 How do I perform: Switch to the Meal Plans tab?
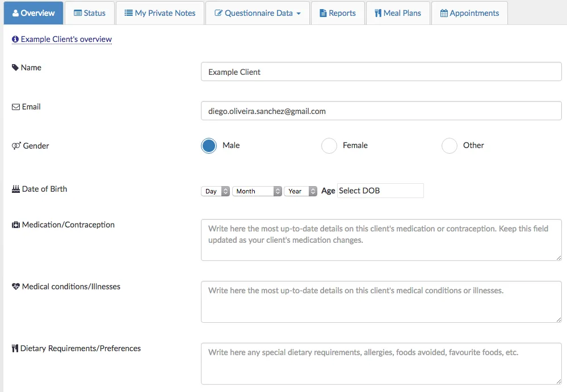click(398, 13)
